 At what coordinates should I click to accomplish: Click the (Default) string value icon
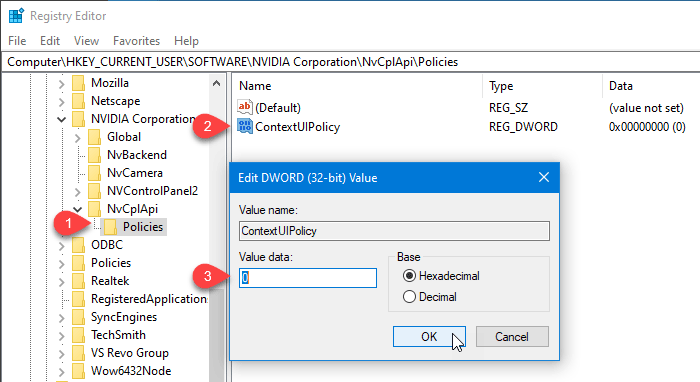tap(245, 107)
